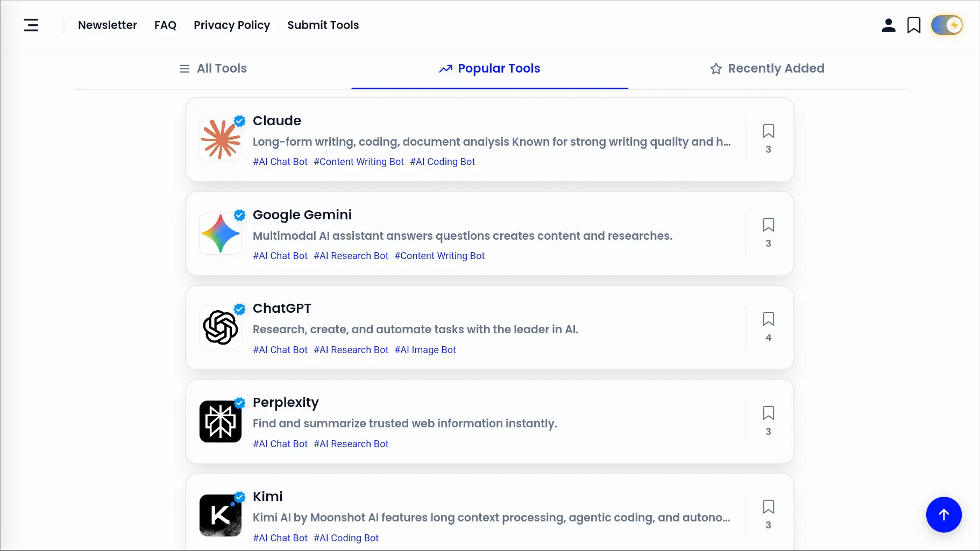
Task: Click #Content Writing Bot tag under Claude
Action: (359, 162)
